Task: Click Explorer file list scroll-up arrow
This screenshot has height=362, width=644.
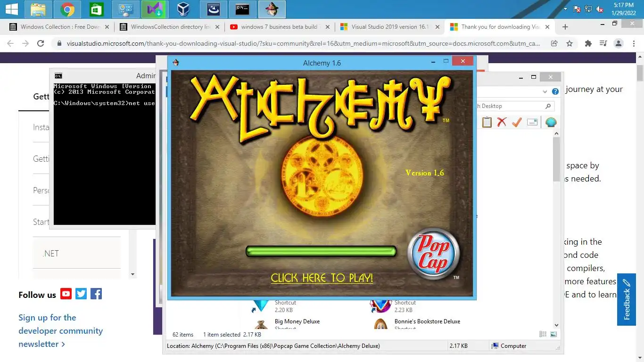Action: [556, 134]
